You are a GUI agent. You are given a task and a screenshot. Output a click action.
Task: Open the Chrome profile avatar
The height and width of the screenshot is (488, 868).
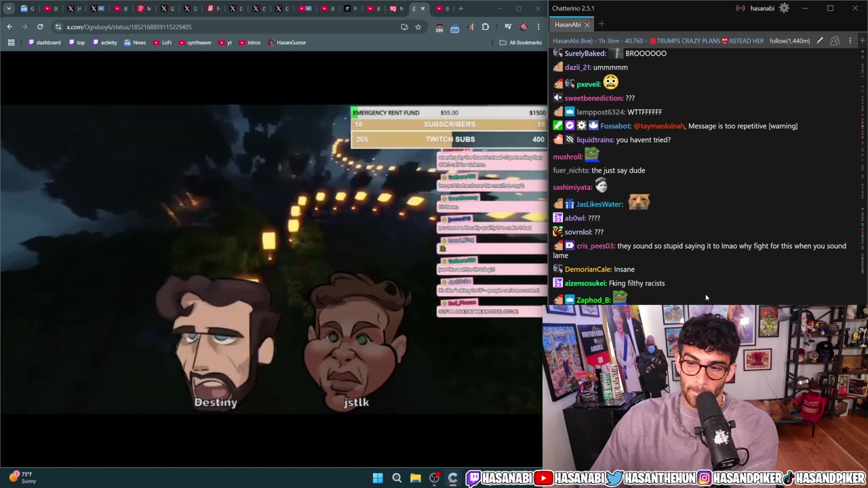(x=523, y=26)
